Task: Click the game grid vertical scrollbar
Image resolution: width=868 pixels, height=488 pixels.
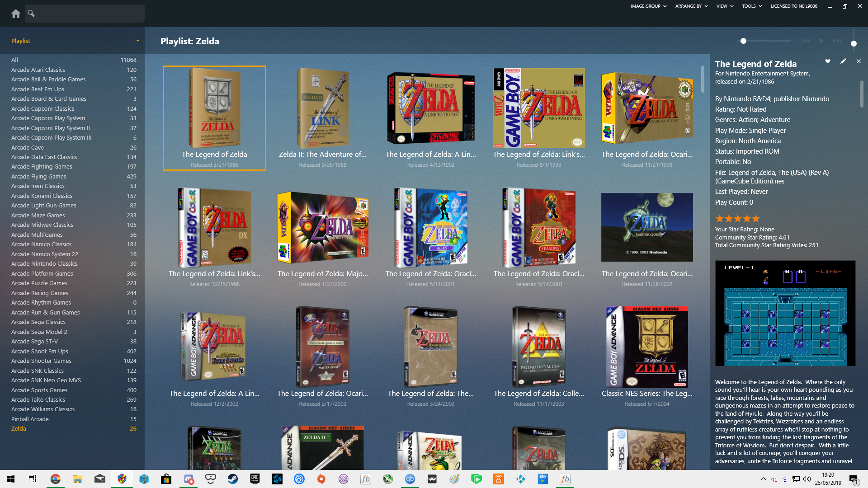Action: tap(703, 79)
